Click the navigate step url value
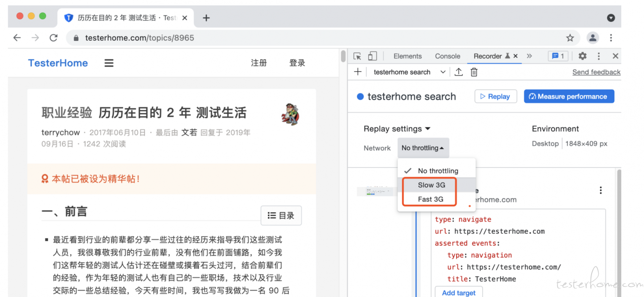Viewport: 644px width, 297px height. (x=499, y=231)
